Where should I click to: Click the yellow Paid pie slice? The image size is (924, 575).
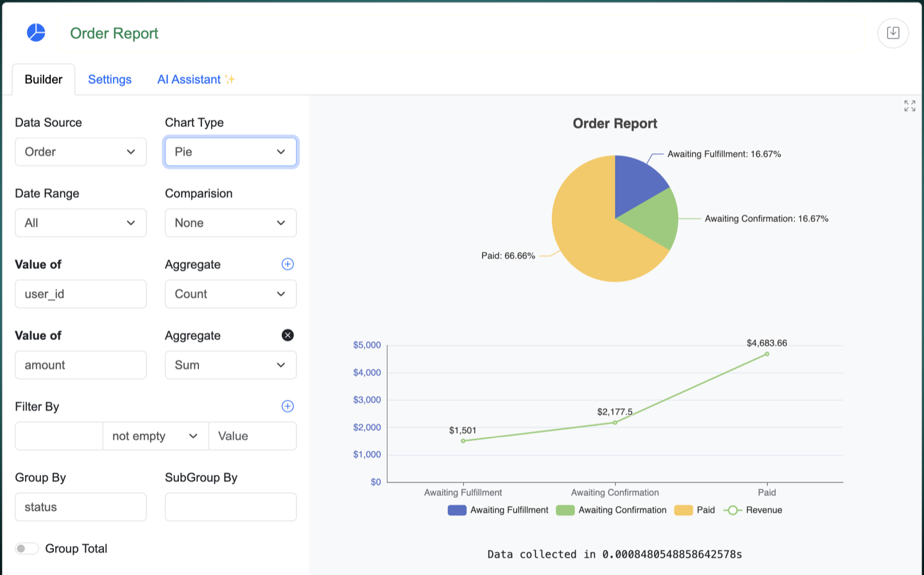click(x=590, y=244)
